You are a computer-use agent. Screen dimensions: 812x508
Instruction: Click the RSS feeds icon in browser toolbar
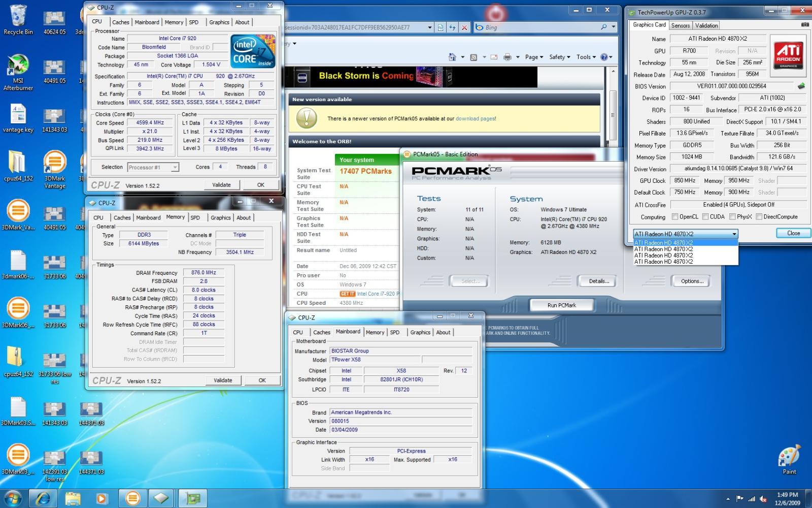473,57
